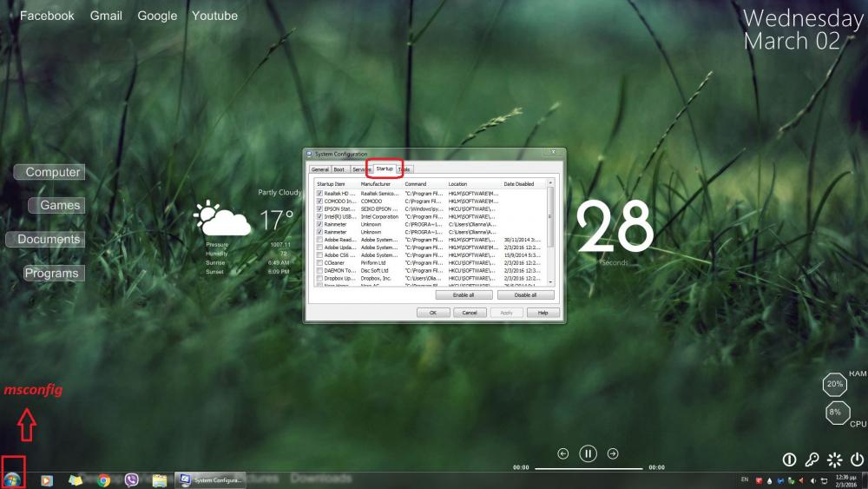Enable the Adobe Updater startup checkbox
The image size is (868, 489).
319,248
